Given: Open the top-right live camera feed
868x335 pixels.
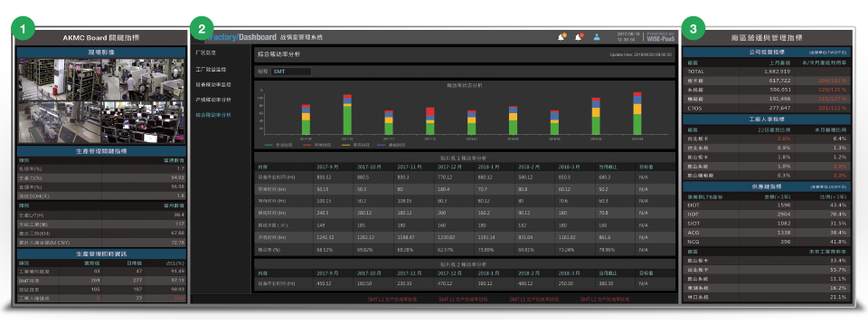Looking at the screenshot, I should (143, 80).
